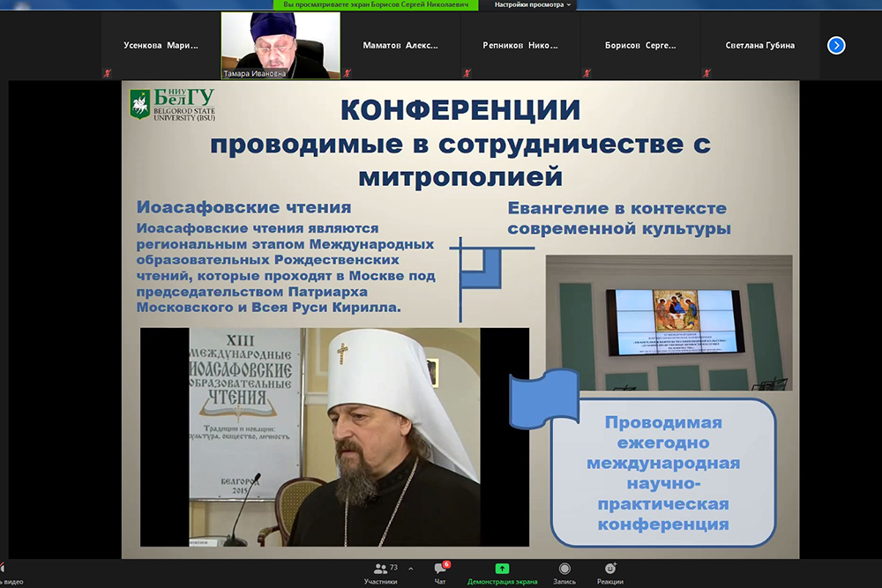This screenshot has width=882, height=588.
Task: Show next participants with the blue arrow
Action: click(836, 45)
